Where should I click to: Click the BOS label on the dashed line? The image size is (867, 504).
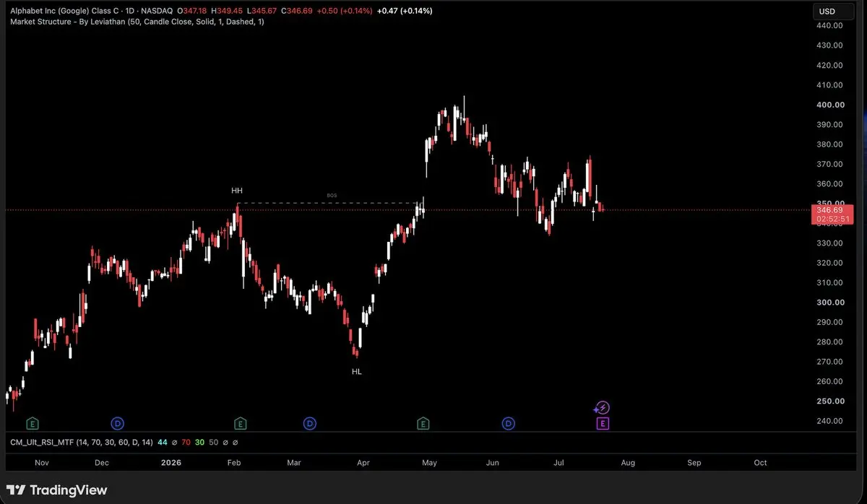[x=332, y=196]
